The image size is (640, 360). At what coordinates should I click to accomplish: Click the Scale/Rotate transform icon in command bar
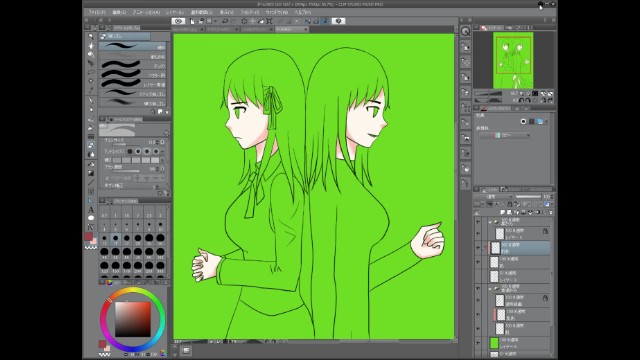click(269, 21)
